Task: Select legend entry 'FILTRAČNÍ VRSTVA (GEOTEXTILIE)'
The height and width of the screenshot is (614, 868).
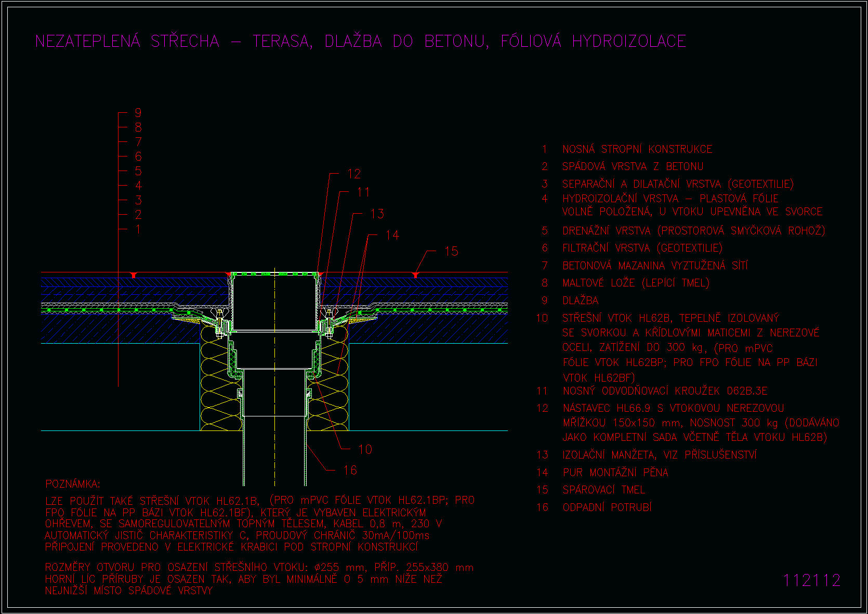Action: coord(642,248)
